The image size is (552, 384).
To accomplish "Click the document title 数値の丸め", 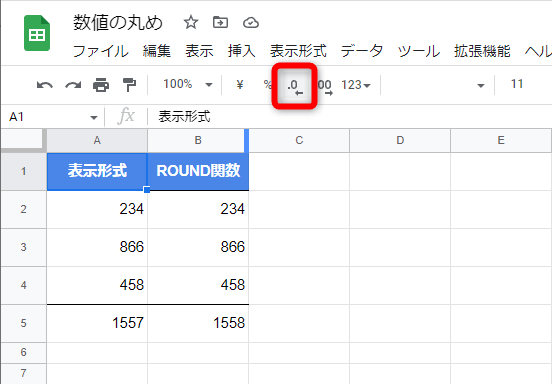I will pyautogui.click(x=118, y=23).
